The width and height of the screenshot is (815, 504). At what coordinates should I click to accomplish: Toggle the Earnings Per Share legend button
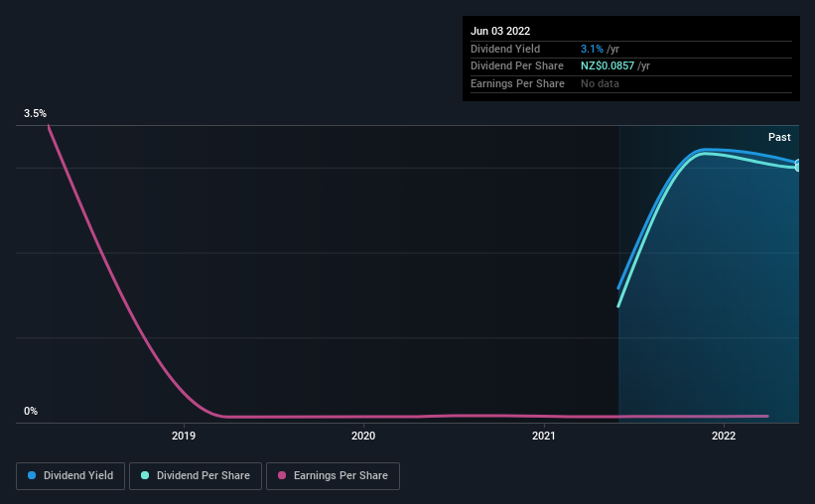click(x=333, y=476)
